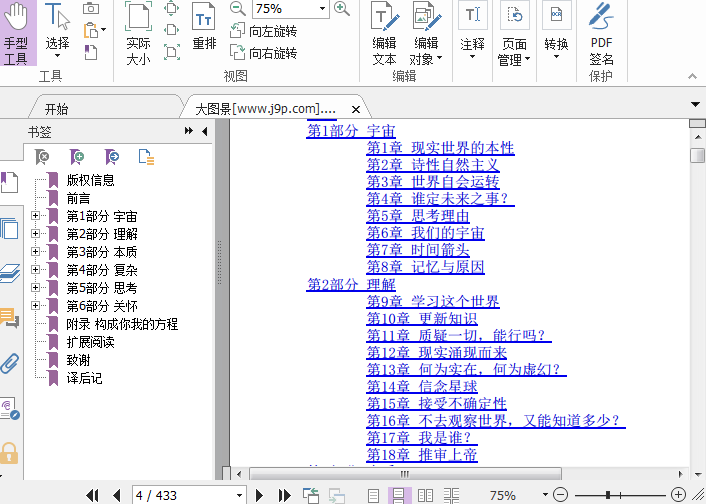Go to next page with the status bar arrow

pos(259,496)
